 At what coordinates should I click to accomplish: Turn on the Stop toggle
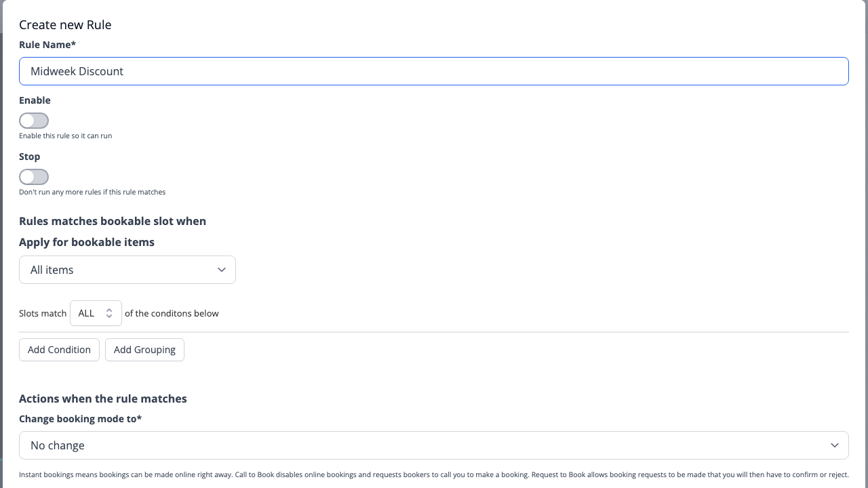[x=33, y=176]
